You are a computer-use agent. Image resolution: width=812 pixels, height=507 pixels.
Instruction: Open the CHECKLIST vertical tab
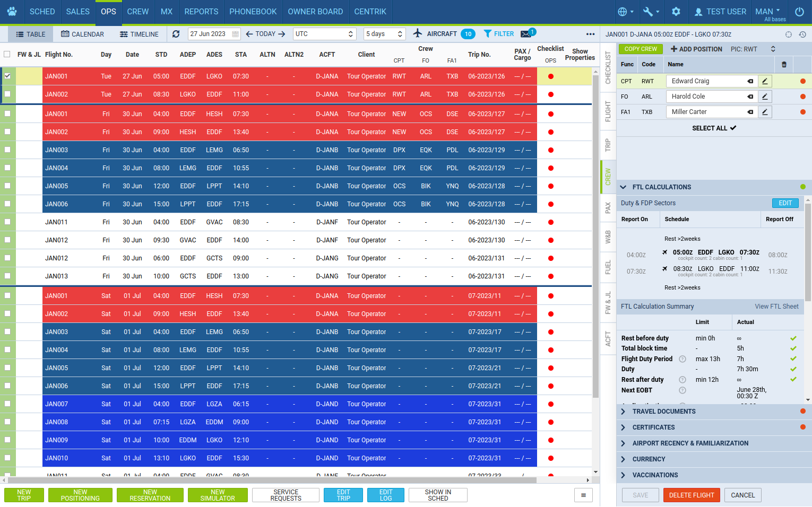(608, 68)
